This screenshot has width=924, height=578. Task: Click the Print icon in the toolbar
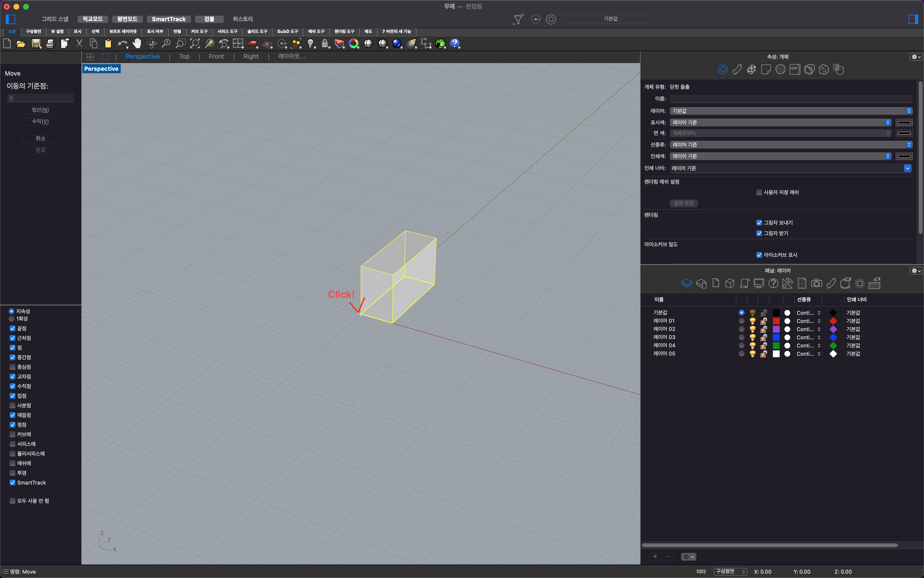coord(50,44)
